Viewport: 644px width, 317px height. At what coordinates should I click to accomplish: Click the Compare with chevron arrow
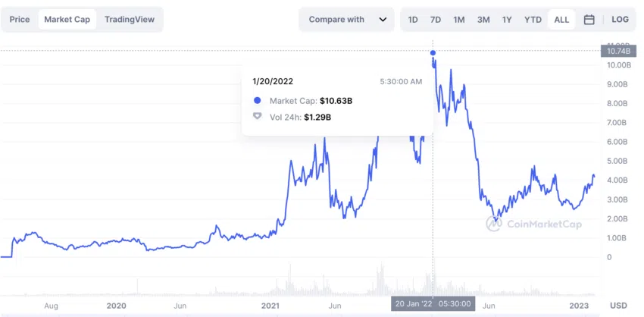(x=383, y=19)
